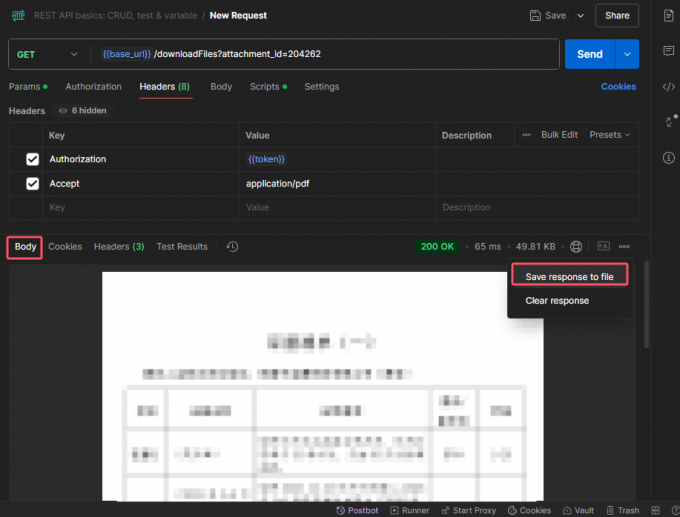
Task: Click the Accept key cell
Action: (141, 183)
